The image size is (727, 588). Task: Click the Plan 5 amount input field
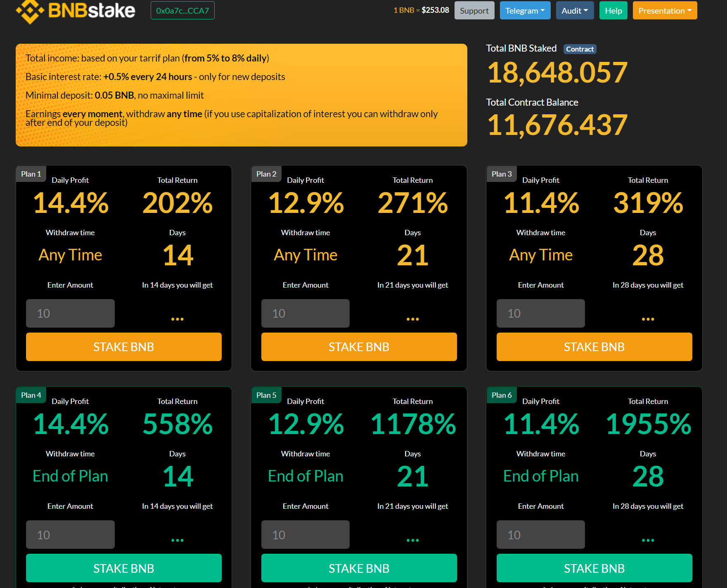click(x=305, y=535)
